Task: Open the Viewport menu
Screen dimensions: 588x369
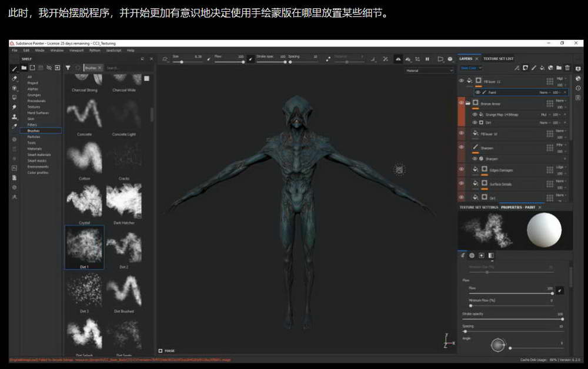Action: pos(76,50)
